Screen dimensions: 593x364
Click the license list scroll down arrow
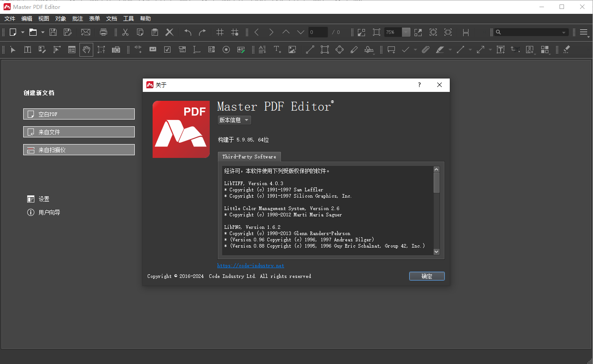(x=436, y=252)
